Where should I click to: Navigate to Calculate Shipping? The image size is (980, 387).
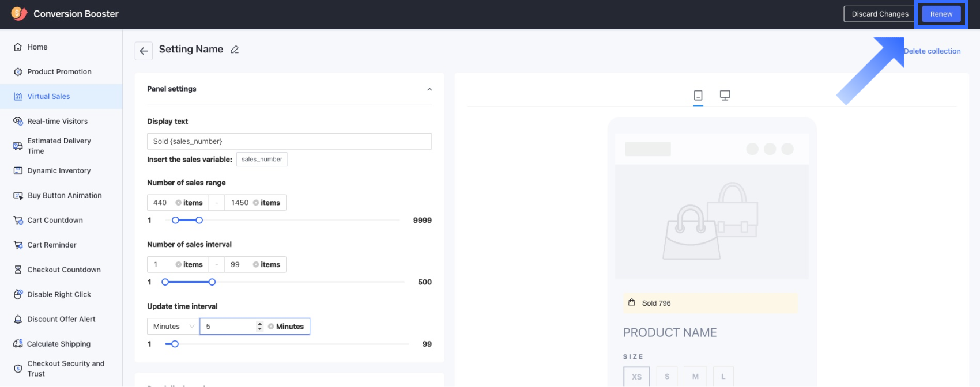(x=61, y=344)
